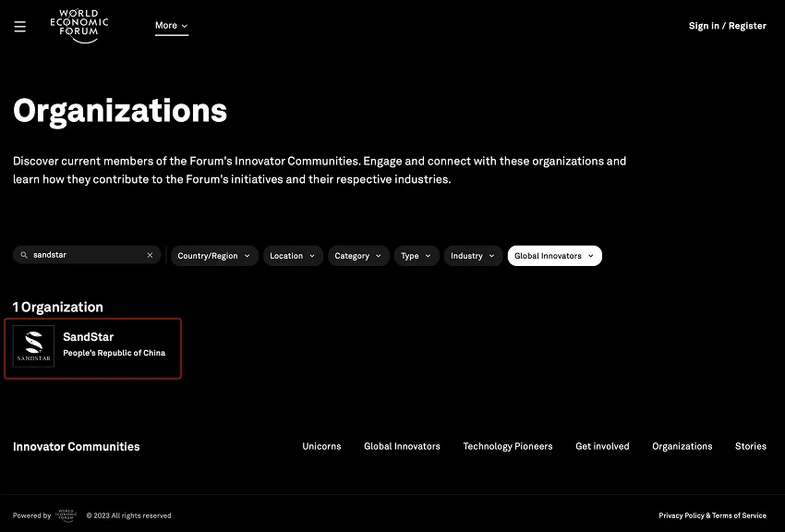Image resolution: width=785 pixels, height=532 pixels.
Task: Click the World Economic Forum header logo
Action: tap(79, 26)
